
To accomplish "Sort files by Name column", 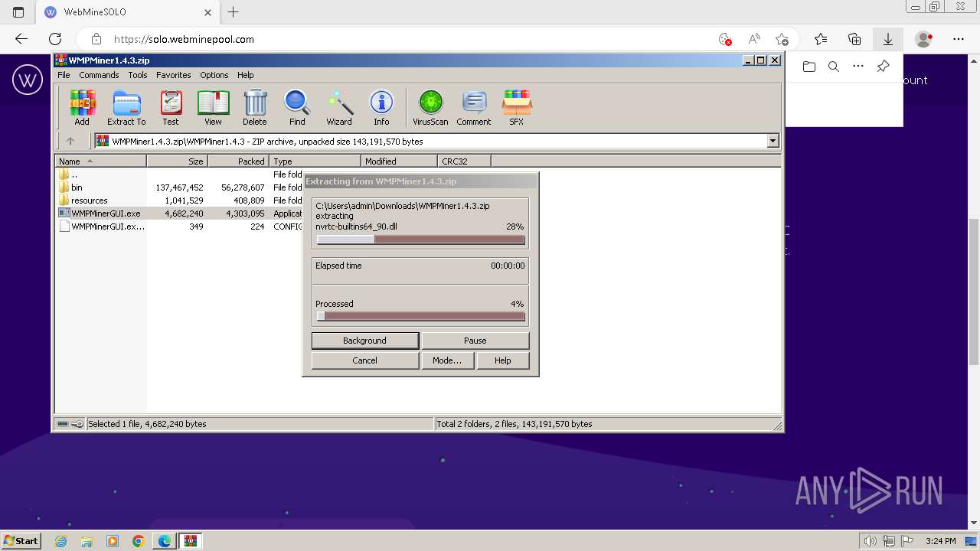I will tap(100, 161).
